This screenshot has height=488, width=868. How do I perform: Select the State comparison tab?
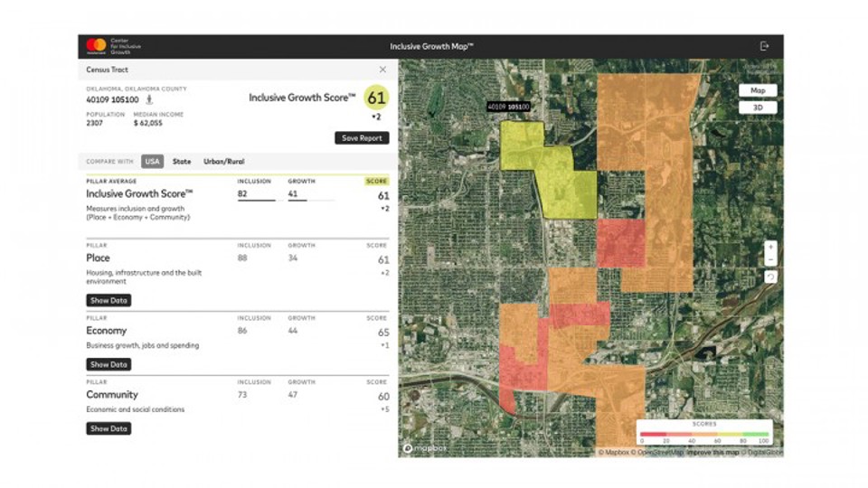(x=182, y=162)
